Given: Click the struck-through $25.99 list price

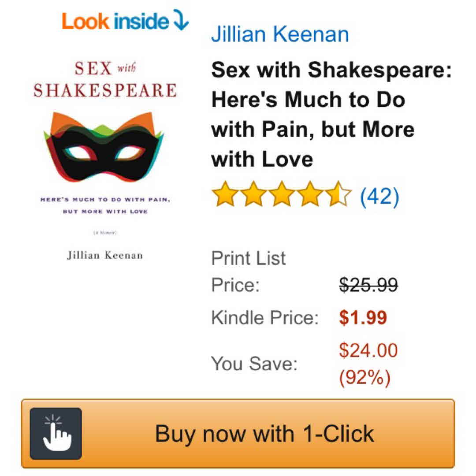Looking at the screenshot, I should coord(368,285).
